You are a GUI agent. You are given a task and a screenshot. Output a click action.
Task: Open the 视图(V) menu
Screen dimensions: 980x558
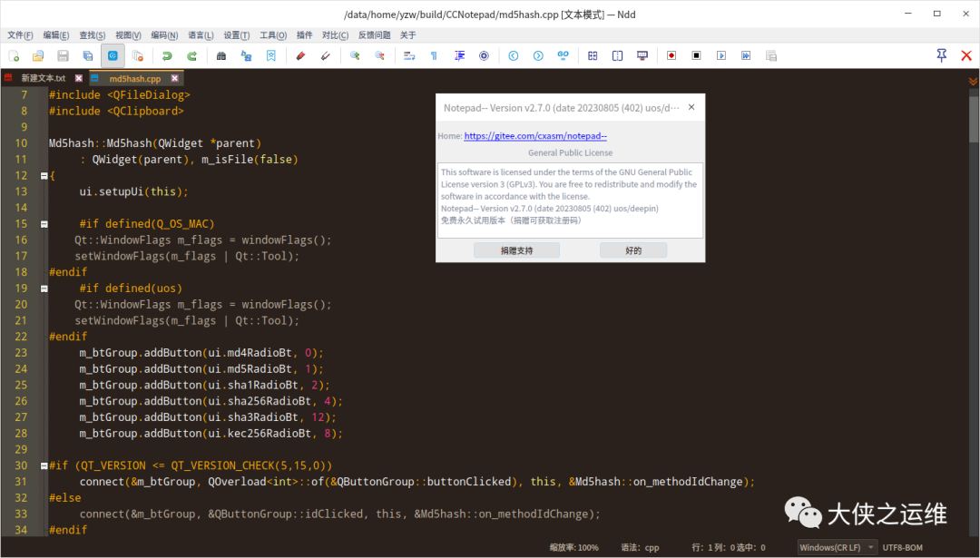pos(128,35)
